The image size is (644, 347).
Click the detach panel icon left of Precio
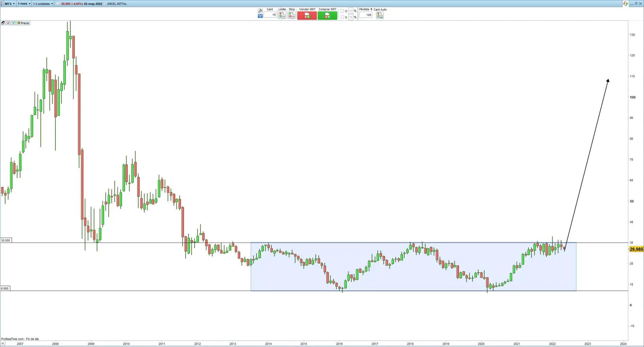click(x=3, y=23)
